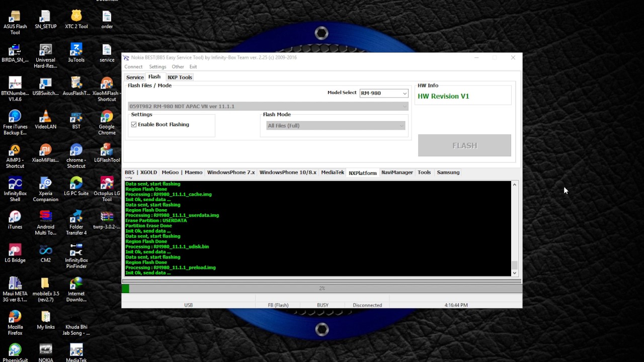Select the Flash tab
The width and height of the screenshot is (644, 362).
point(154,77)
